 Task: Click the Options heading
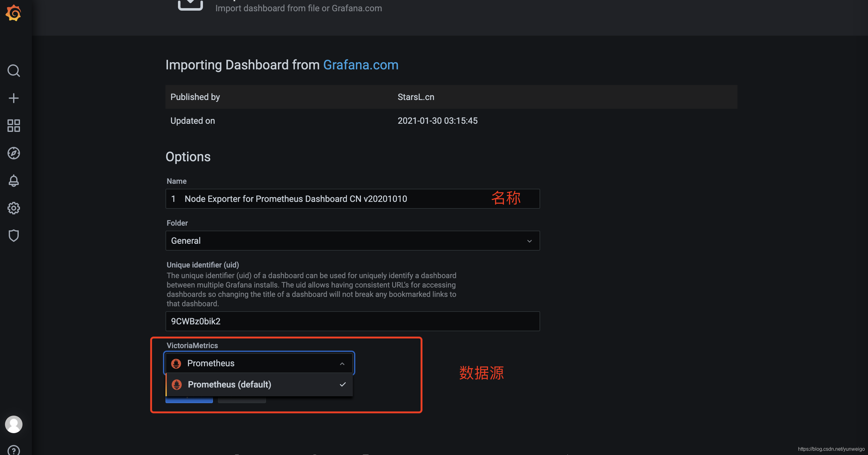(188, 157)
